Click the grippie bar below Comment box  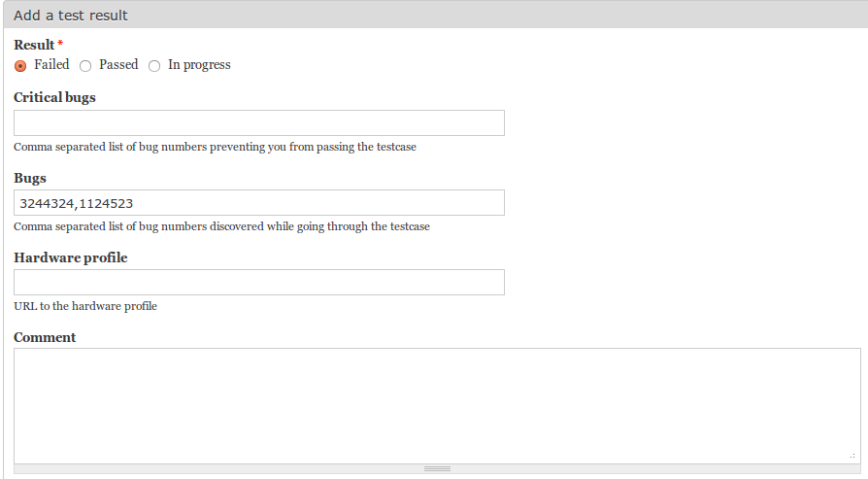tap(437, 469)
